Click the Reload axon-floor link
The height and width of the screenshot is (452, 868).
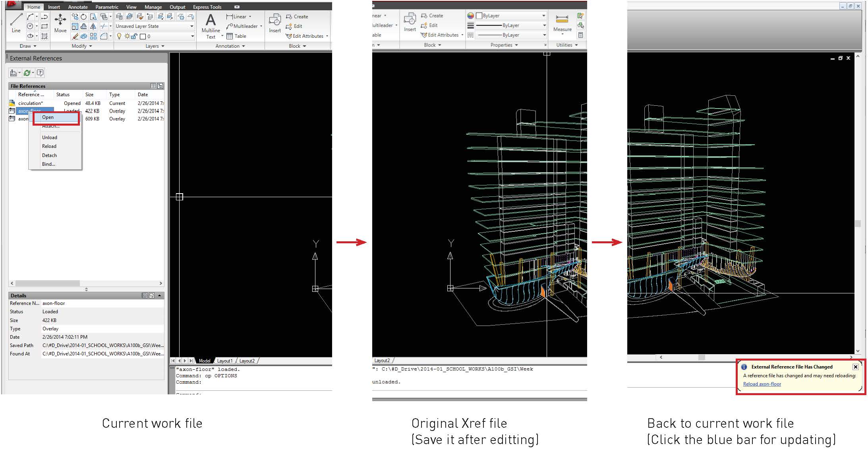pos(762,384)
